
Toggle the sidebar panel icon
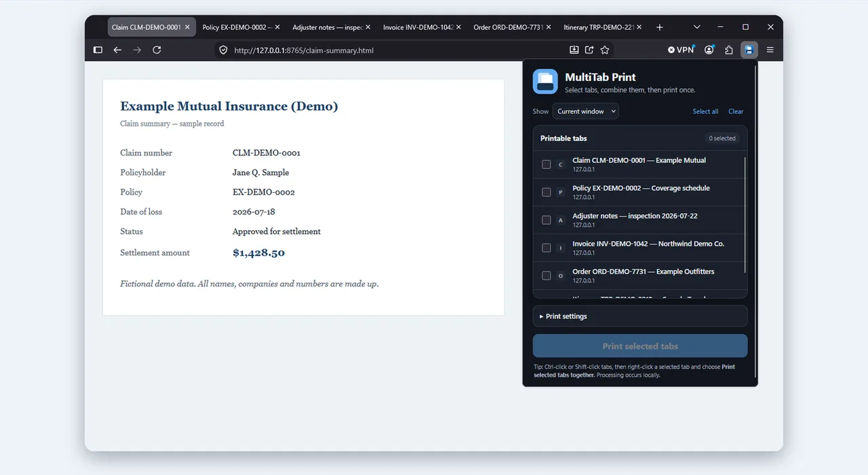(x=98, y=50)
